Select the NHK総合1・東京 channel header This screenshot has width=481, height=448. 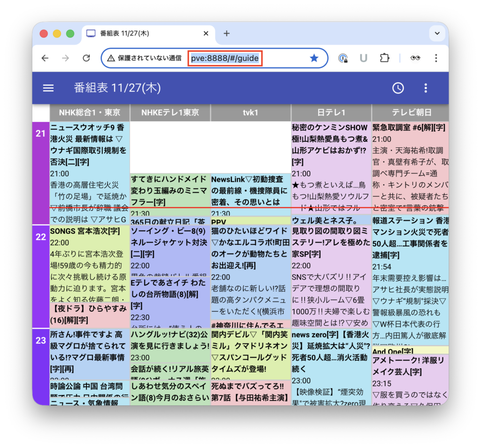click(89, 113)
